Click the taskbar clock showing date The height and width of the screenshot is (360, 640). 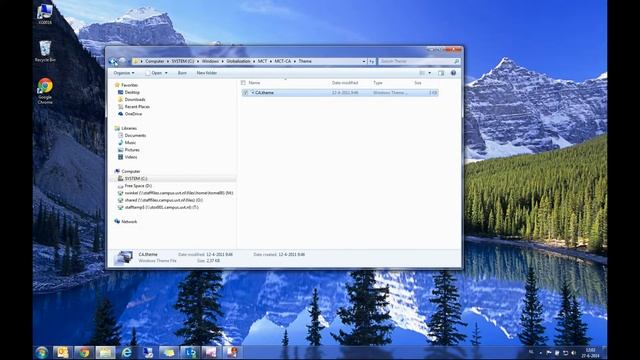click(x=590, y=353)
